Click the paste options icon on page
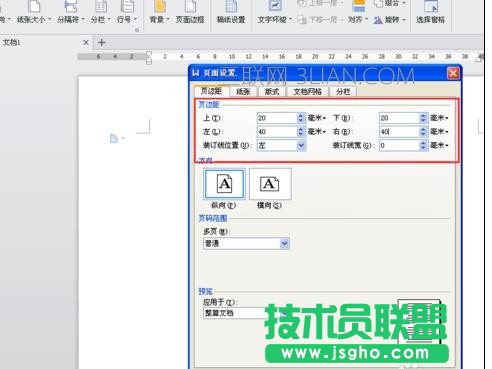This screenshot has width=492, height=369. [x=117, y=138]
